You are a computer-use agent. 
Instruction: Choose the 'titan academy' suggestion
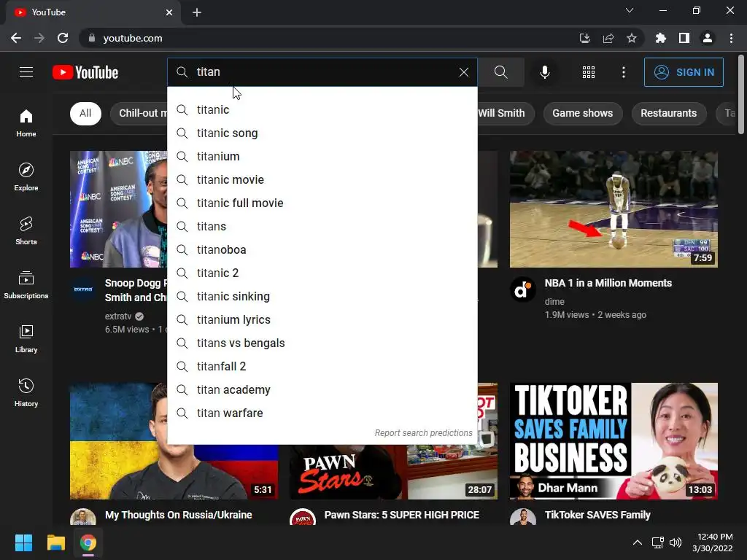click(x=322, y=390)
